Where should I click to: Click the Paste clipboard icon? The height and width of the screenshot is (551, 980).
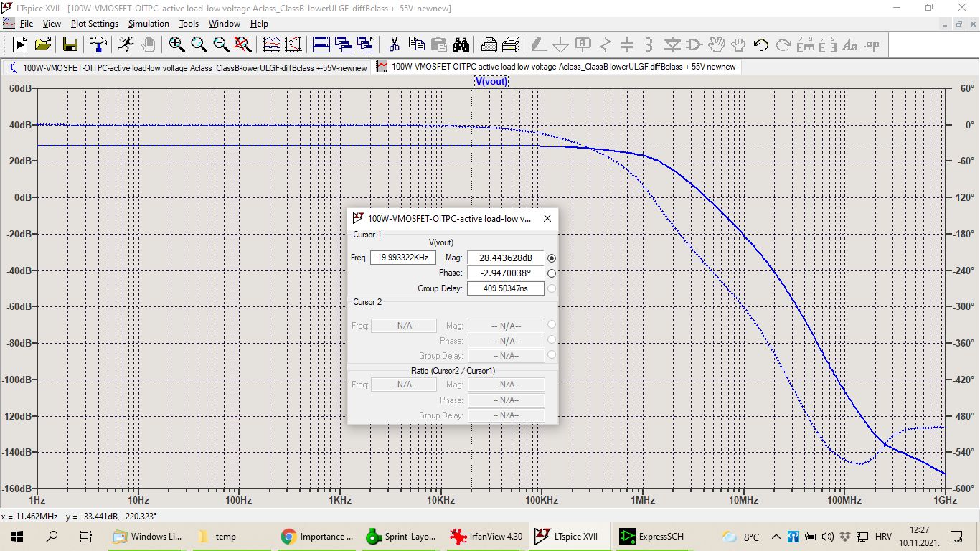[x=438, y=44]
